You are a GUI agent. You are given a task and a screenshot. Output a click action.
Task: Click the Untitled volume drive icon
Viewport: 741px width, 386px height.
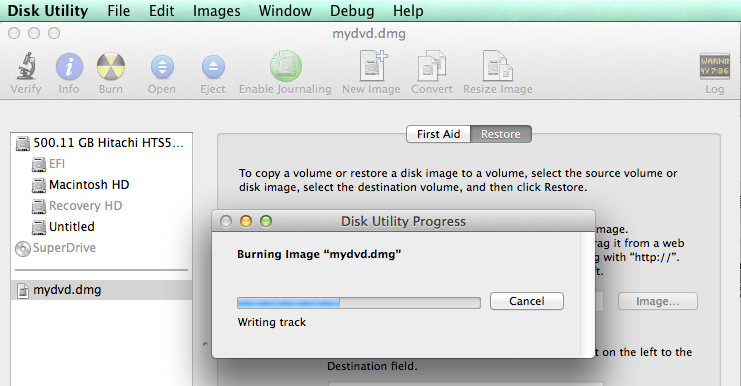tap(39, 227)
